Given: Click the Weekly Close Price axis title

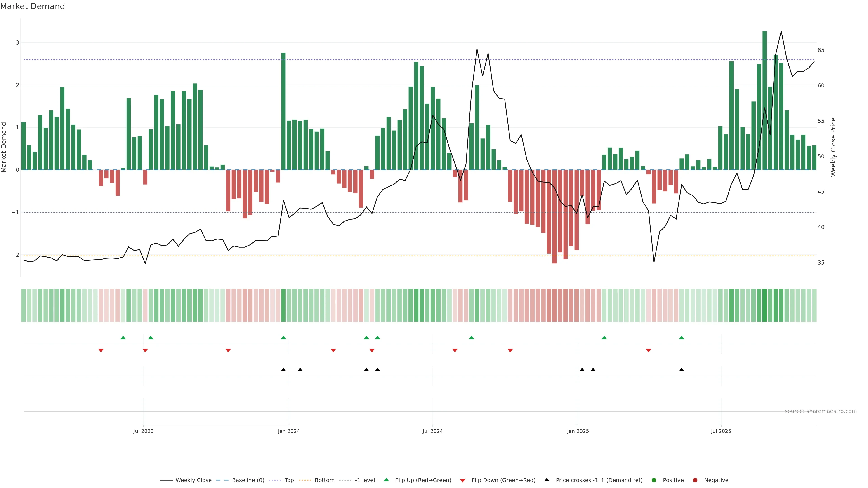Looking at the screenshot, I should [x=833, y=147].
